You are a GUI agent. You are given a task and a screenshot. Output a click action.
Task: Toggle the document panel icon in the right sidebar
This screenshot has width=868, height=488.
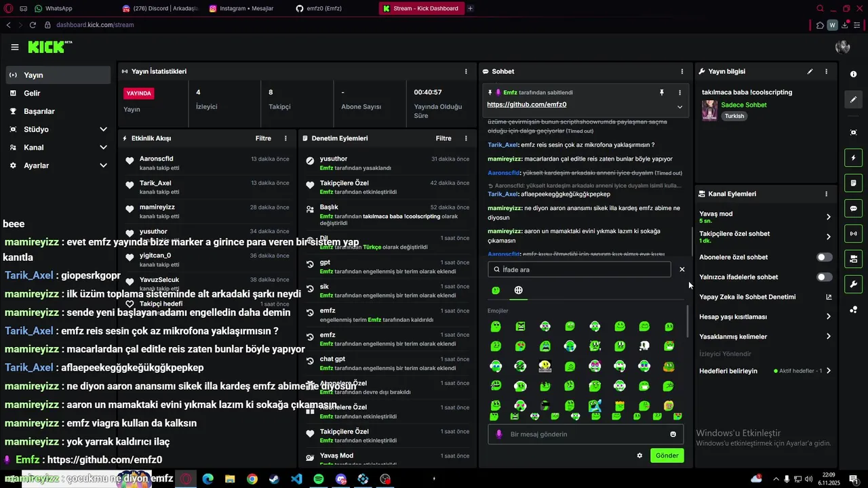854,183
